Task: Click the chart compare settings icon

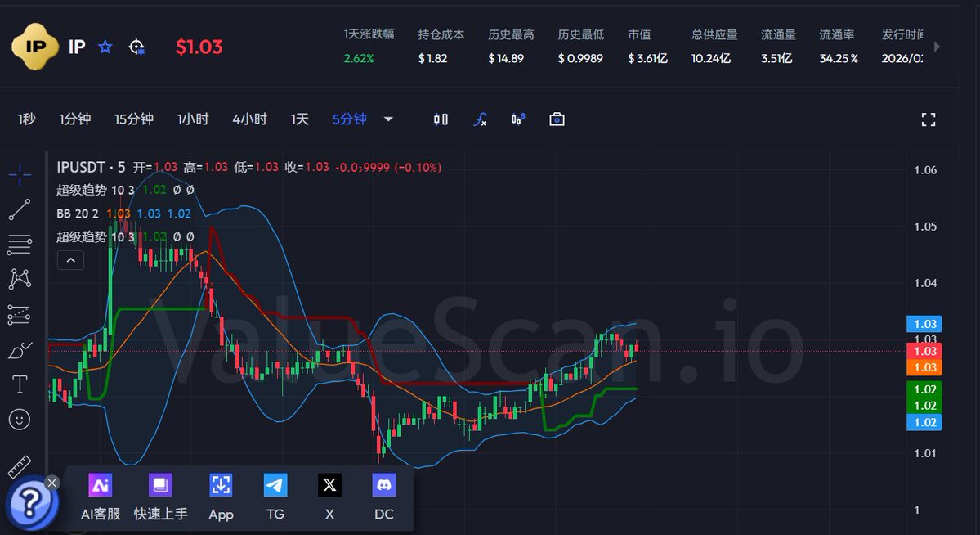Action: [518, 119]
